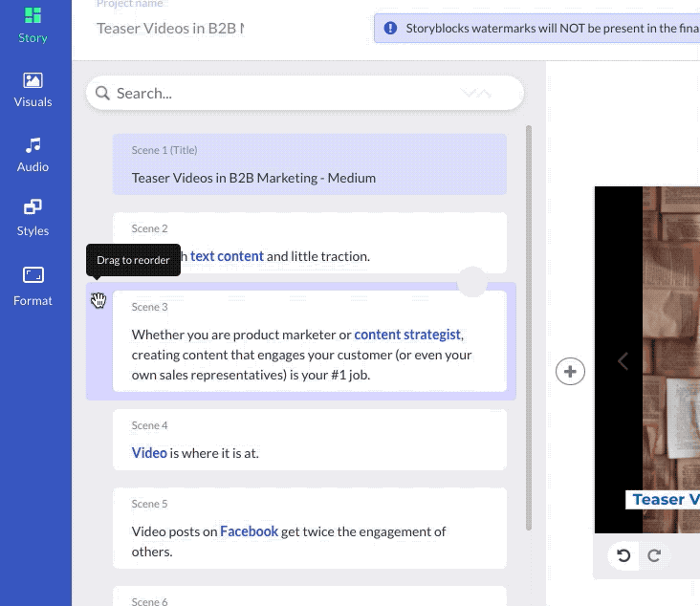Viewport: 700px width, 606px height.
Task: Open the Visuals tab in sidebar
Action: 33,90
